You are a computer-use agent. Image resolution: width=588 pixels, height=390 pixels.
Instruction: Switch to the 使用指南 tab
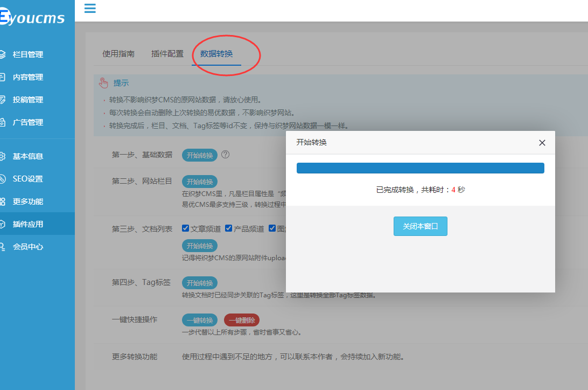[x=118, y=54]
